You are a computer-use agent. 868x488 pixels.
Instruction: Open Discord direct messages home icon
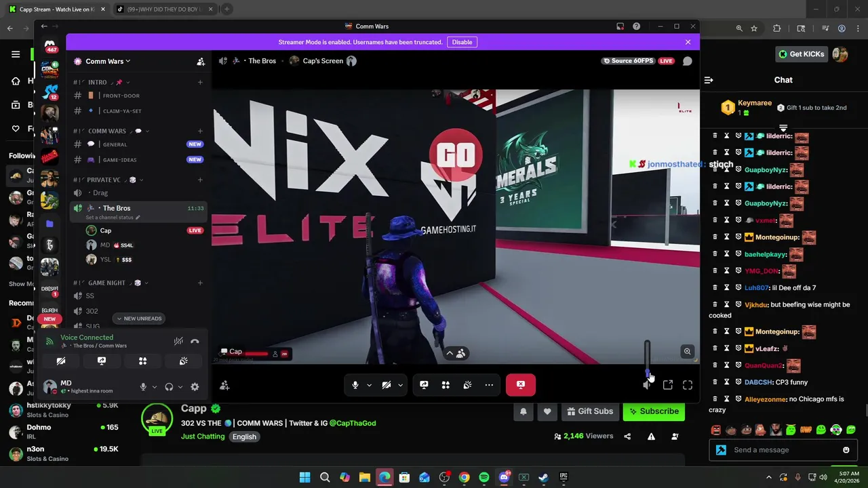coord(50,45)
